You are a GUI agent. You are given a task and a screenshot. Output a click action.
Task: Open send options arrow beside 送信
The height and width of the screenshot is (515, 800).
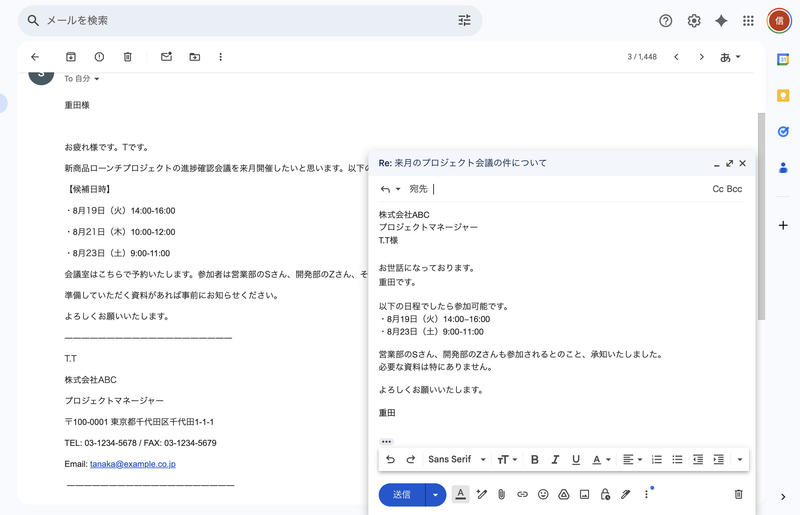(435, 494)
